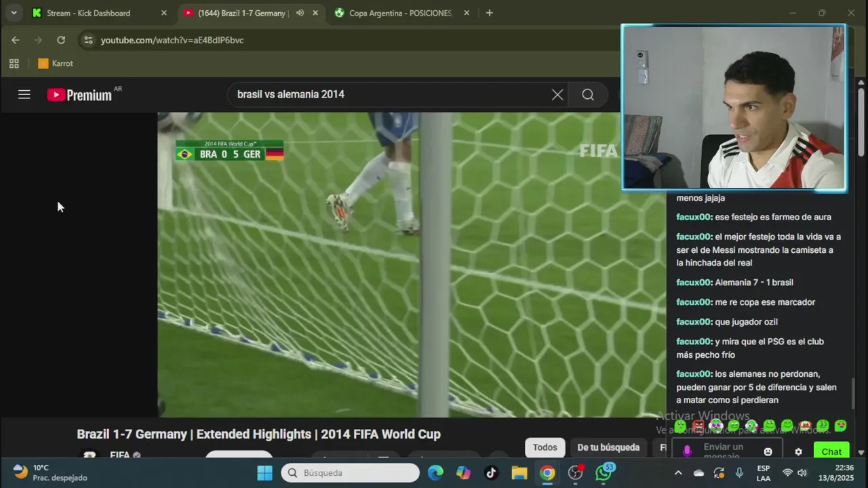Click facux00 username on 'que jugador ozil'
Screen dimensions: 868x488
694,322
